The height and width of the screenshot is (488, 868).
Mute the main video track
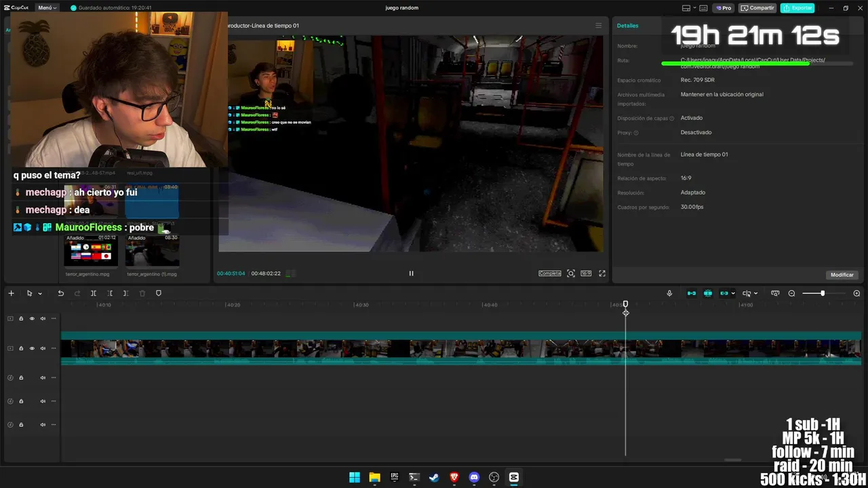(43, 348)
